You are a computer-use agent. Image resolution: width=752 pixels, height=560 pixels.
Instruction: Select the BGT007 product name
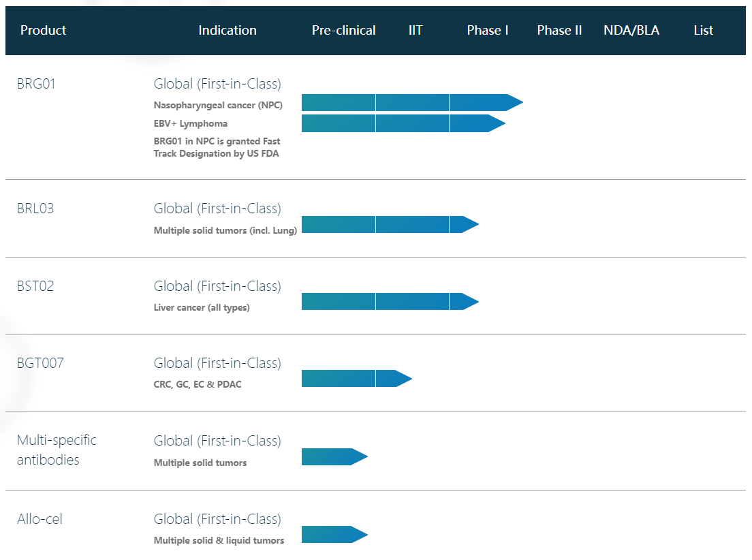pos(40,363)
